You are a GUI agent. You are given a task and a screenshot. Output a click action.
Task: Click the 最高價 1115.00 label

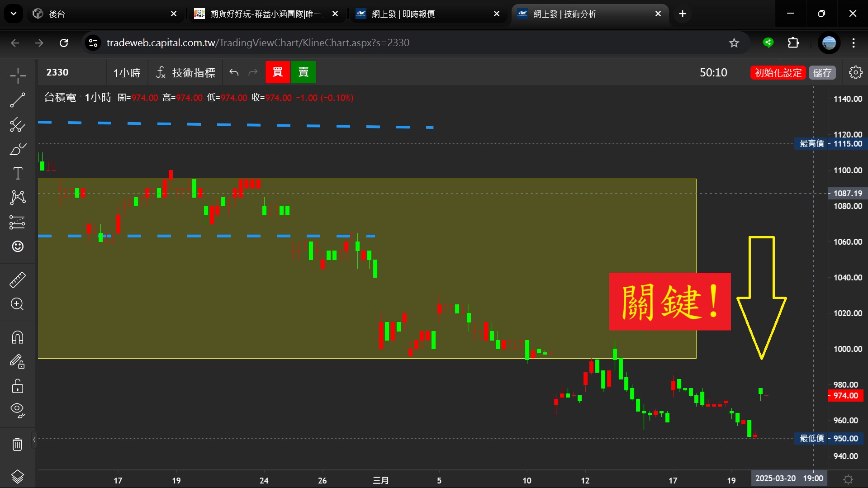(831, 144)
